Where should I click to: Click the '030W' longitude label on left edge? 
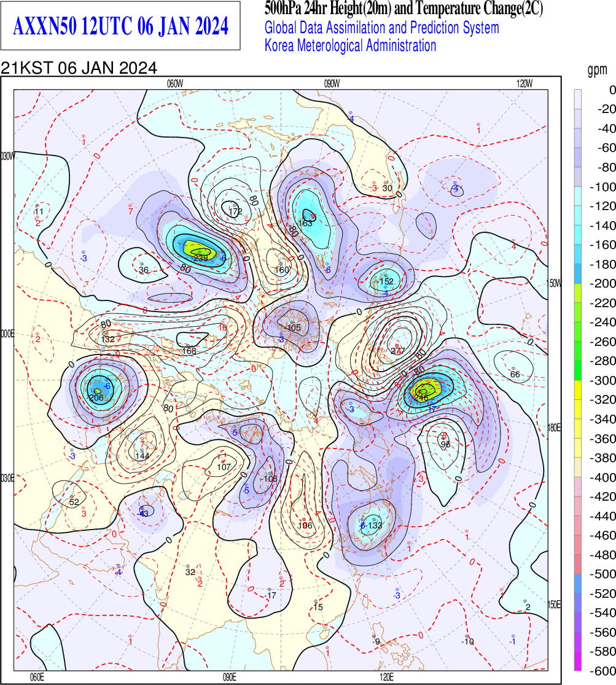coord(7,157)
